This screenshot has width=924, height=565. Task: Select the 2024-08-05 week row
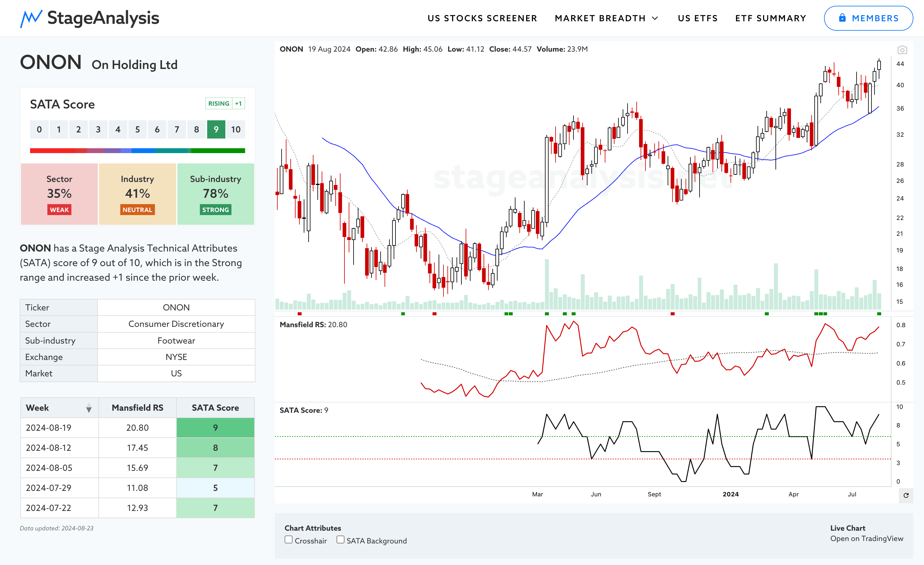coord(137,468)
